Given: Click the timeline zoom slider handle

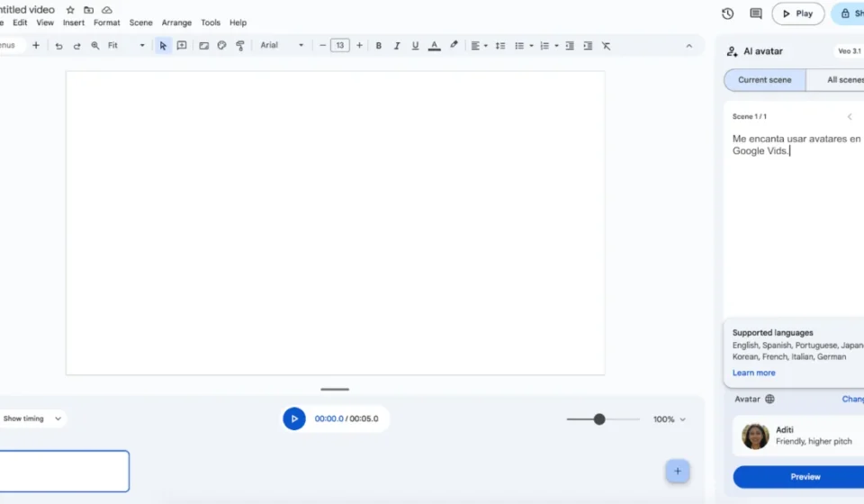Looking at the screenshot, I should point(599,419).
